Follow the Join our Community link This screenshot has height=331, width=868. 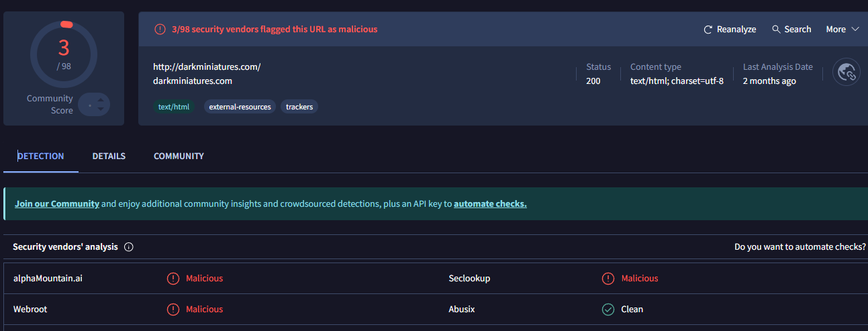[x=57, y=203]
